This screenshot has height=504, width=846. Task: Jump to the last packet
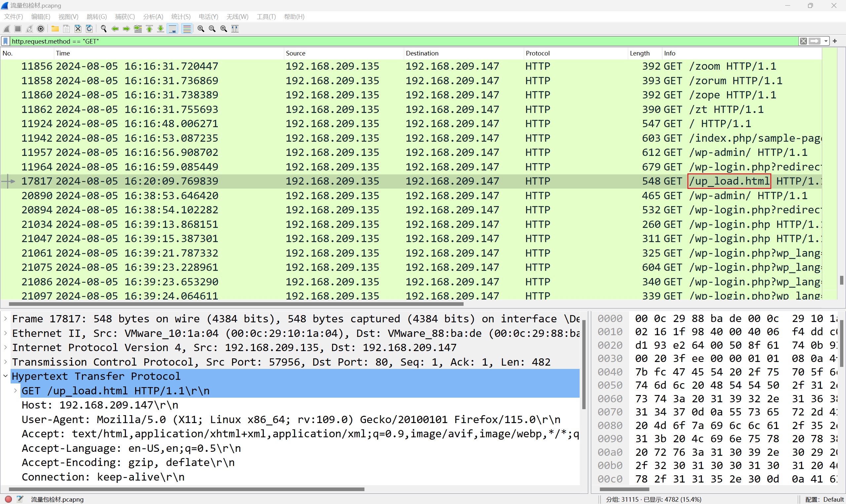[x=161, y=29]
